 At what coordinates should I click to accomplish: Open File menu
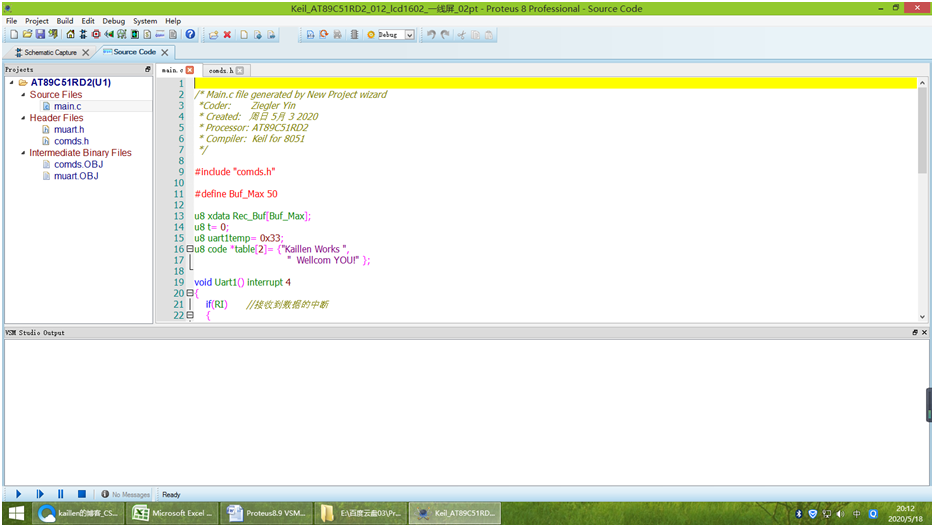point(11,21)
